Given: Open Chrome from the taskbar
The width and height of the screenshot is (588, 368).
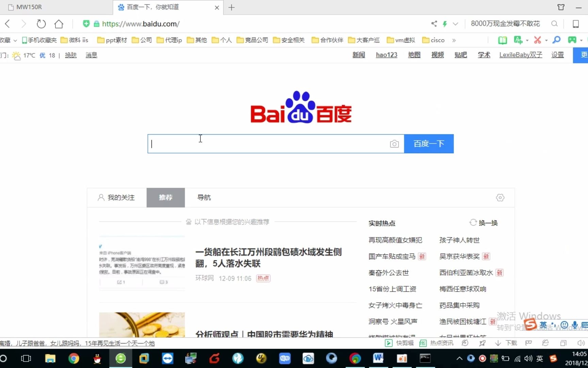Looking at the screenshot, I should pos(73,358).
